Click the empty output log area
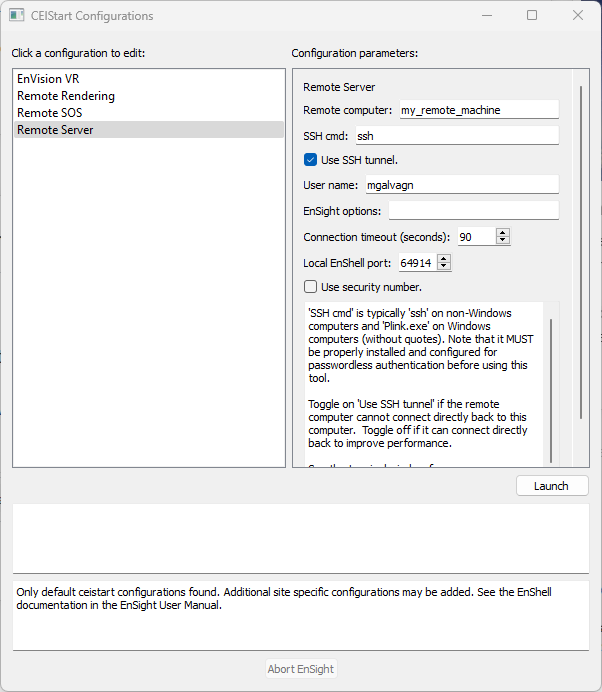This screenshot has width=602, height=692. click(301, 538)
